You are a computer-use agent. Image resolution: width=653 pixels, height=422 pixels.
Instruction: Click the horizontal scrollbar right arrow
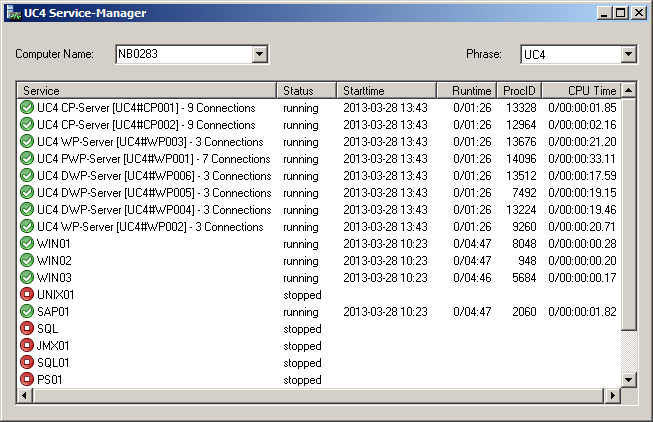(612, 397)
